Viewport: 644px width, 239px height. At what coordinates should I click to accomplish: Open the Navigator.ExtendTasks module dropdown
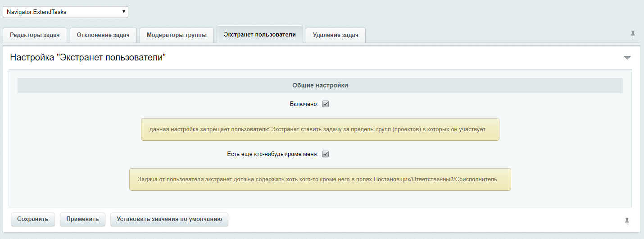coord(65,12)
